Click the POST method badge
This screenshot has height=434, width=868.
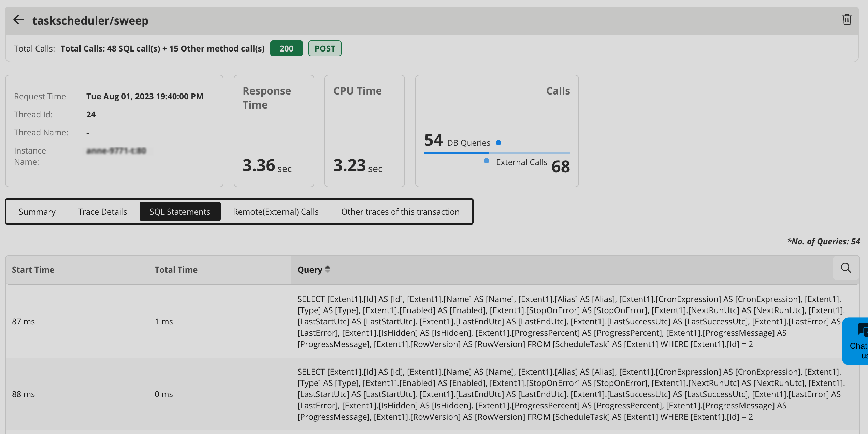(x=324, y=48)
